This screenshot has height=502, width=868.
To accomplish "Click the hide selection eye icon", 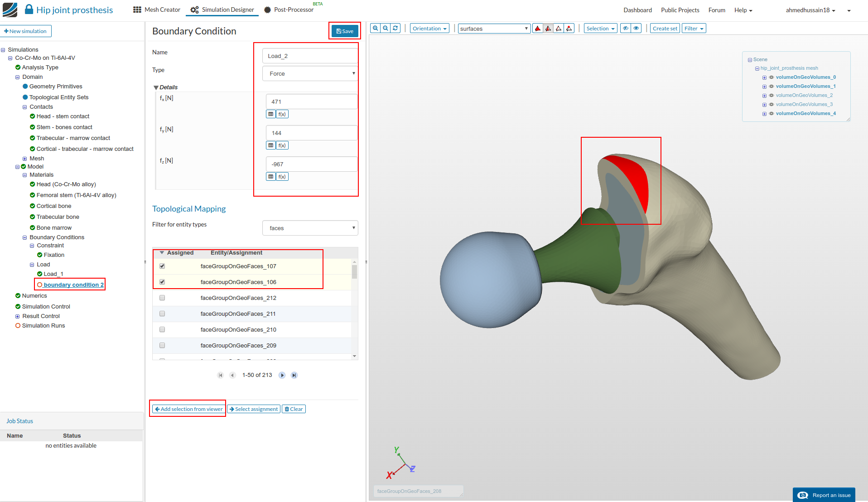I will (626, 29).
